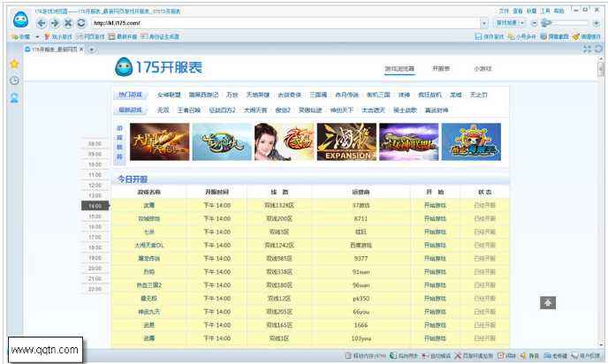Expand the 收藏 favorites dropdown arrow

(37, 37)
